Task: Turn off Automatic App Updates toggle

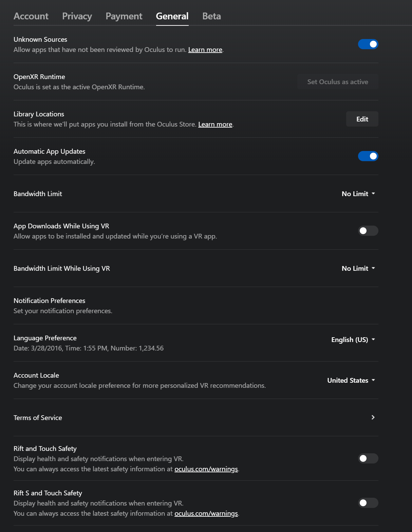Action: point(368,156)
